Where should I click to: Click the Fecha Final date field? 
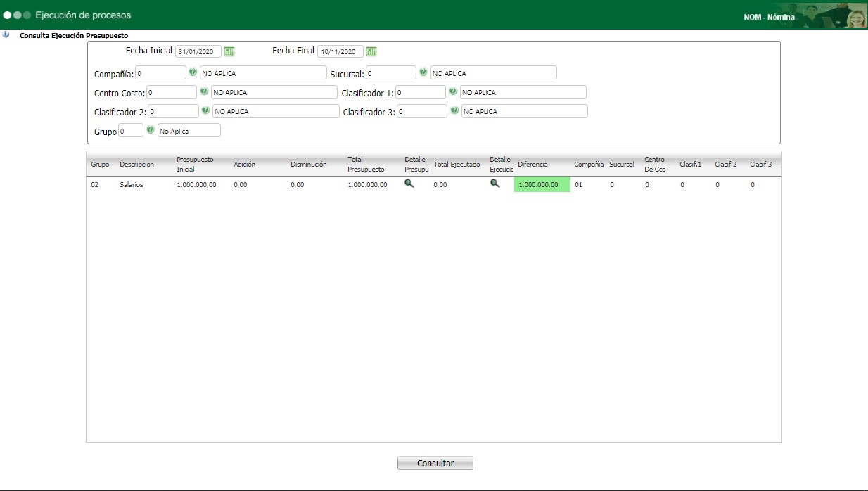tap(340, 51)
